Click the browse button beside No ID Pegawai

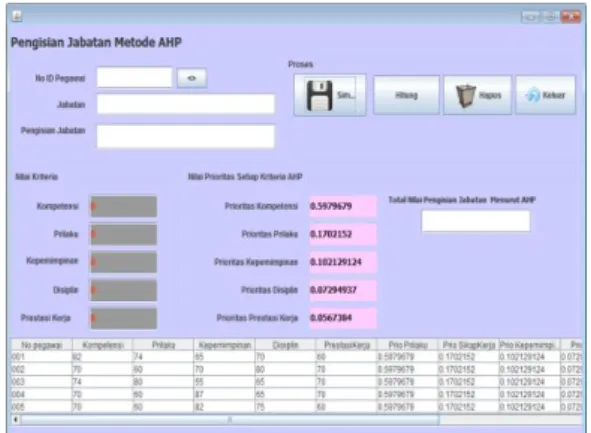click(x=192, y=78)
